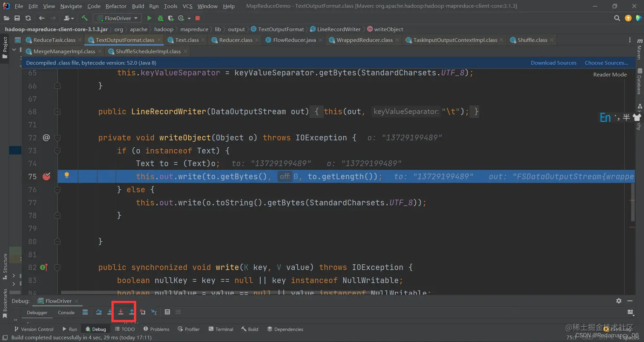Expand the folded LineRecordWriter constructor on line 68
The image size is (644, 342).
tap(57, 111)
